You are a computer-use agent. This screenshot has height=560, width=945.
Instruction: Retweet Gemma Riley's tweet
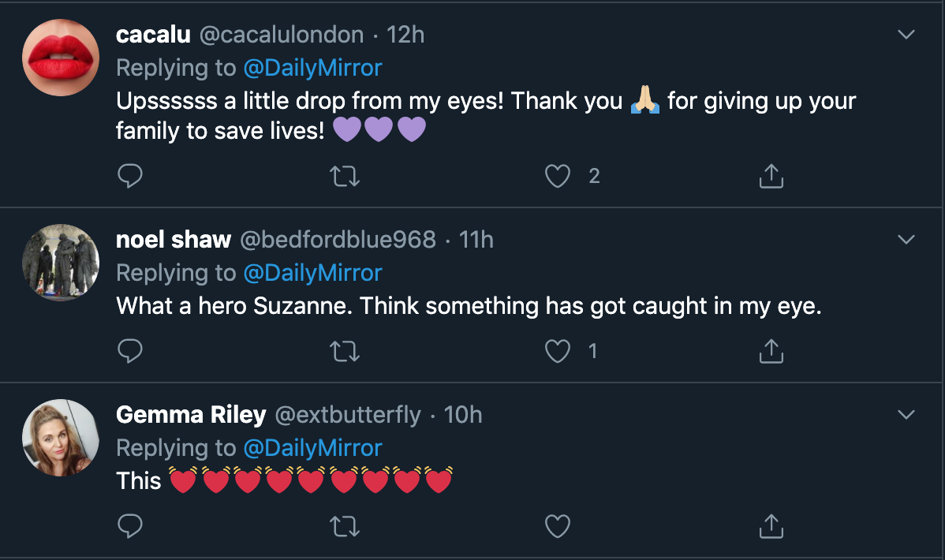[x=343, y=526]
